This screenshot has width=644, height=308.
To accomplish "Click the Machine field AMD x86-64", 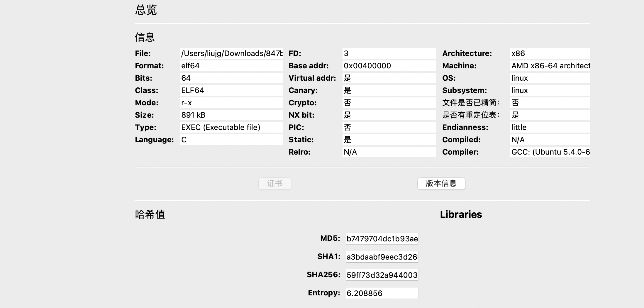I will (550, 66).
